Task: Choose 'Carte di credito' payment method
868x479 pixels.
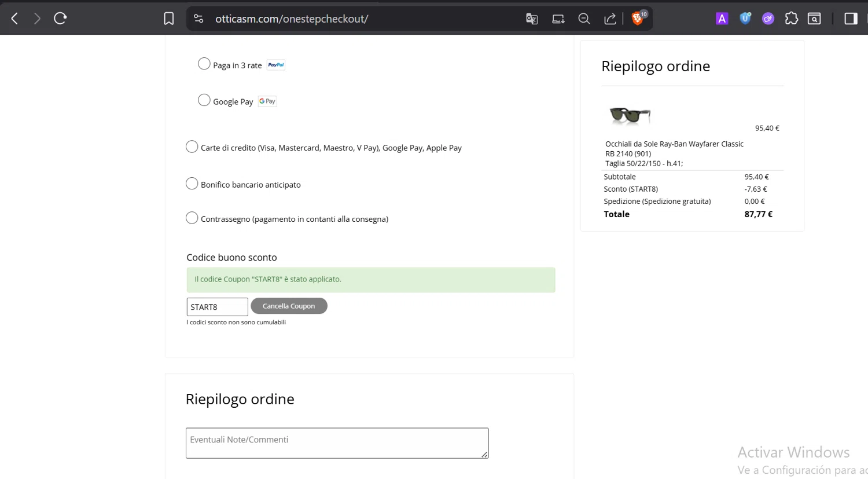Action: 192,147
